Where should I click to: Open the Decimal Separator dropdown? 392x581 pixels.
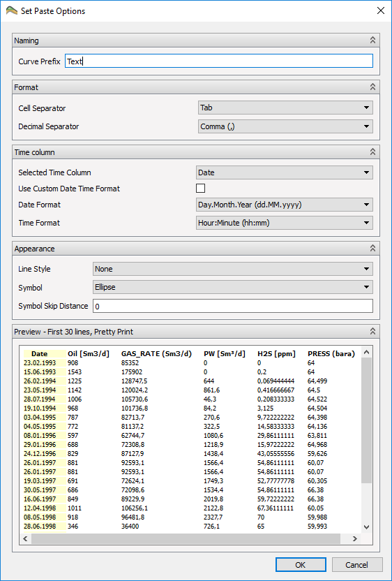(285, 126)
